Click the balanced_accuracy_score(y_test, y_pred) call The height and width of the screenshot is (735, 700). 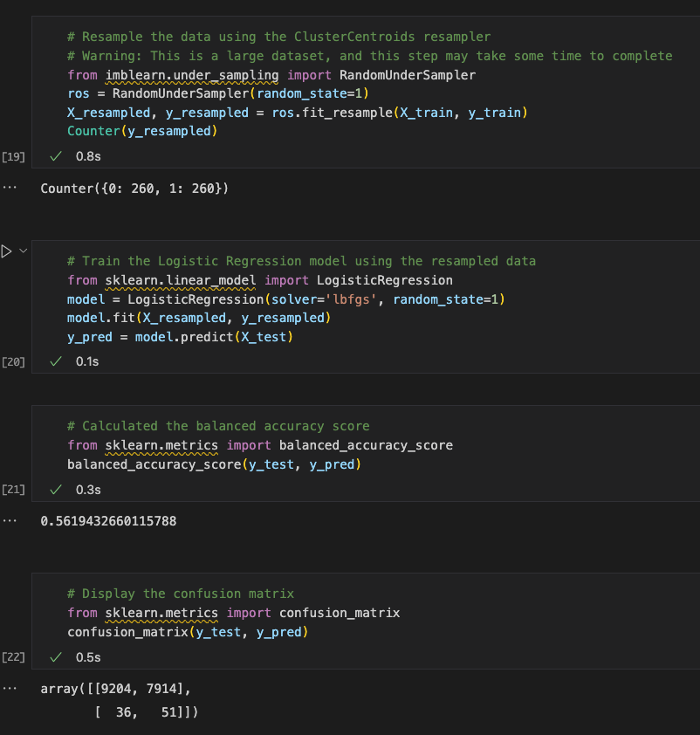click(x=214, y=464)
